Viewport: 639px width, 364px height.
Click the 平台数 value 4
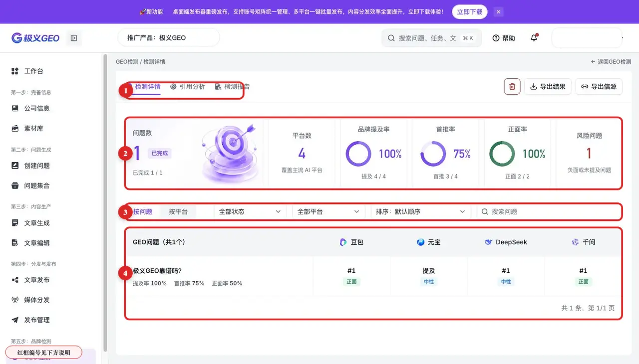[302, 153]
